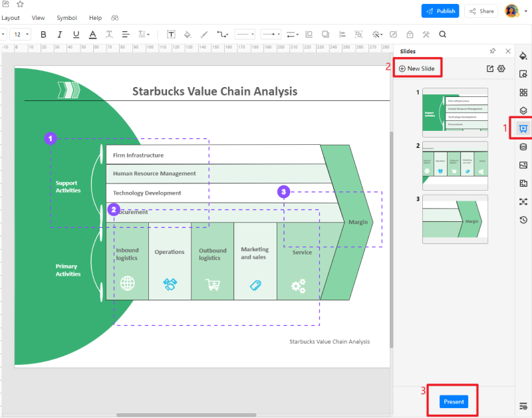Open the View menu
This screenshot has height=418, width=532.
coord(38,18)
